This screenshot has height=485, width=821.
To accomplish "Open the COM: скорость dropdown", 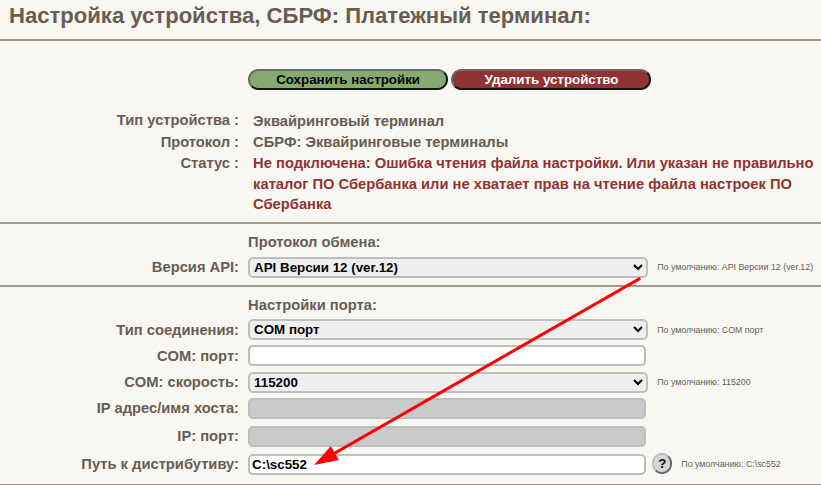I will tap(448, 382).
